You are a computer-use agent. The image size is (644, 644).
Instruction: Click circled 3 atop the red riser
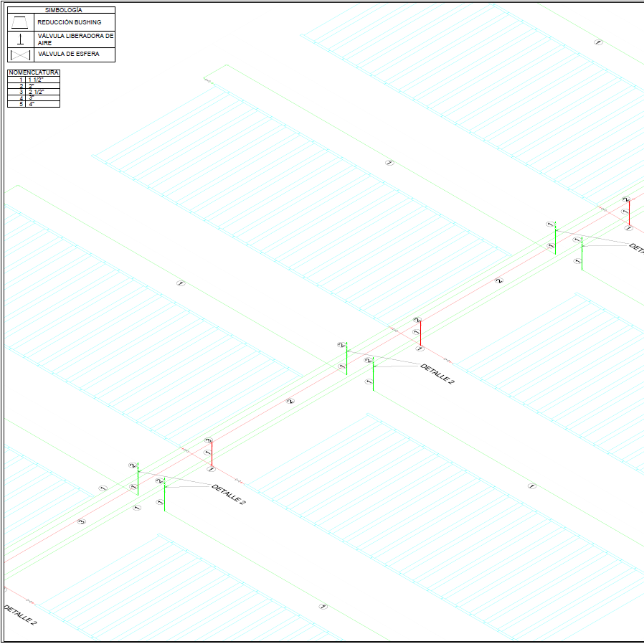coord(208,440)
